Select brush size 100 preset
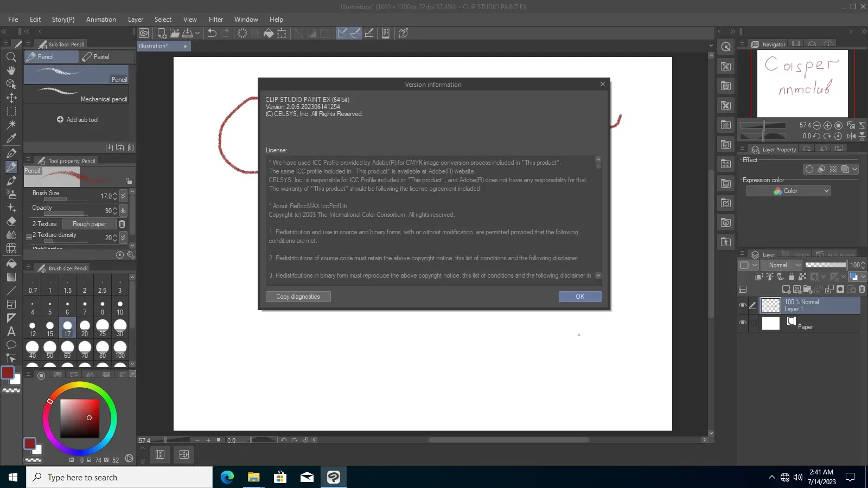This screenshot has width=868, height=488. point(120,350)
